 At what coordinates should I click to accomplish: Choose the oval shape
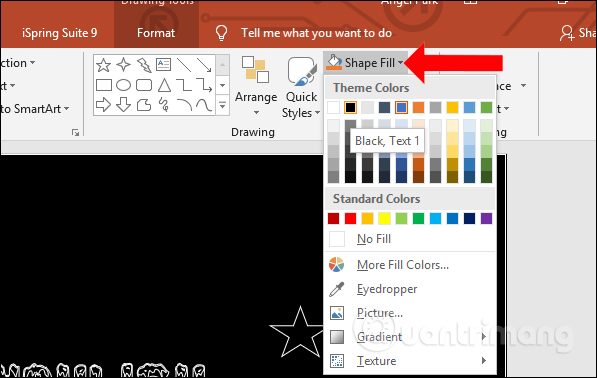(x=124, y=85)
